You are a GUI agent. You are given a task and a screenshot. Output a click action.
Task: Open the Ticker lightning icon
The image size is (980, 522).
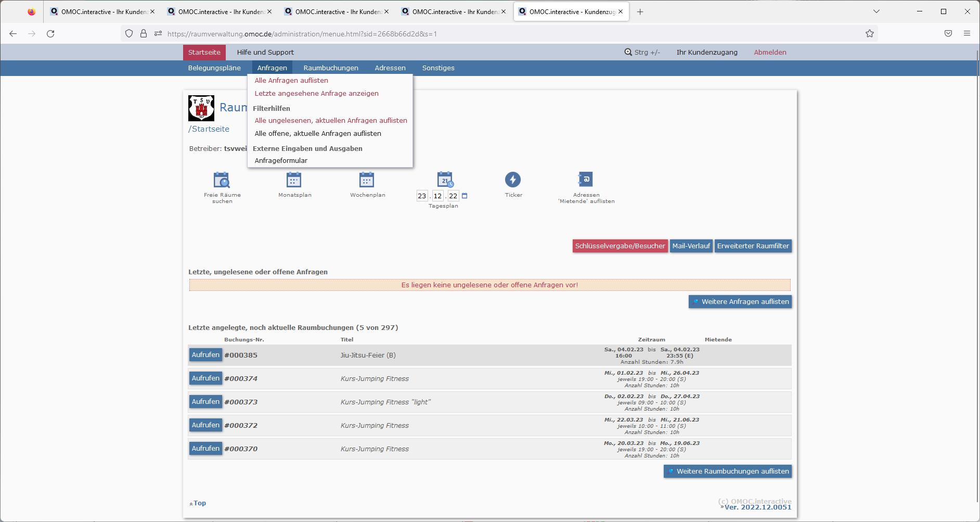click(513, 180)
